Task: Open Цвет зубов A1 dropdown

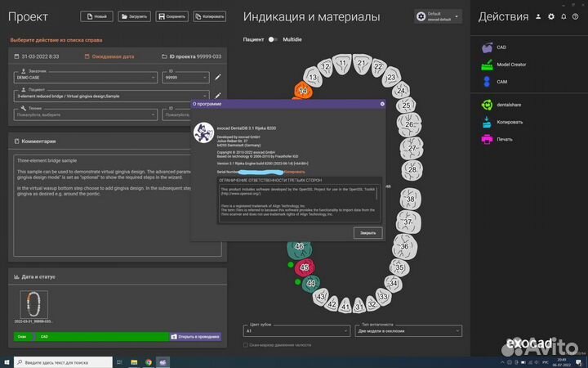Action: tap(296, 331)
